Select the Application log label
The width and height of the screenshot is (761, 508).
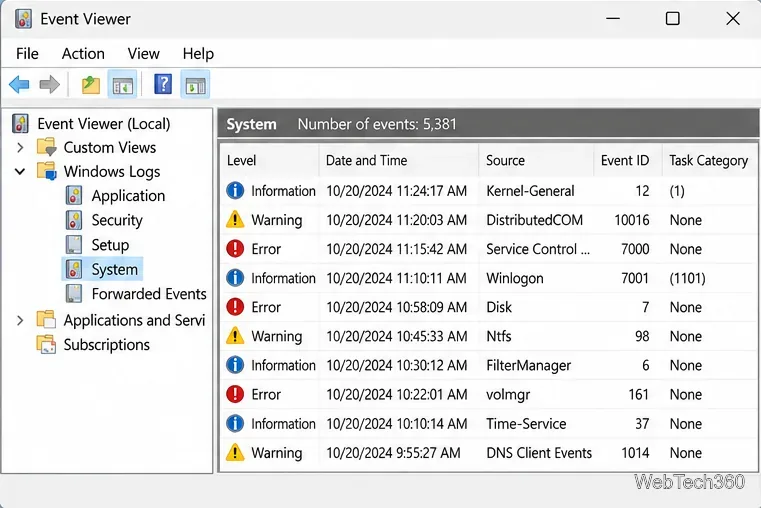pos(129,196)
